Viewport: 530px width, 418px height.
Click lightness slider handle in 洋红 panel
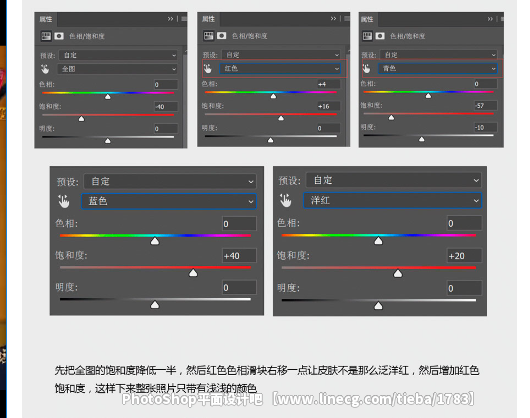coord(378,306)
